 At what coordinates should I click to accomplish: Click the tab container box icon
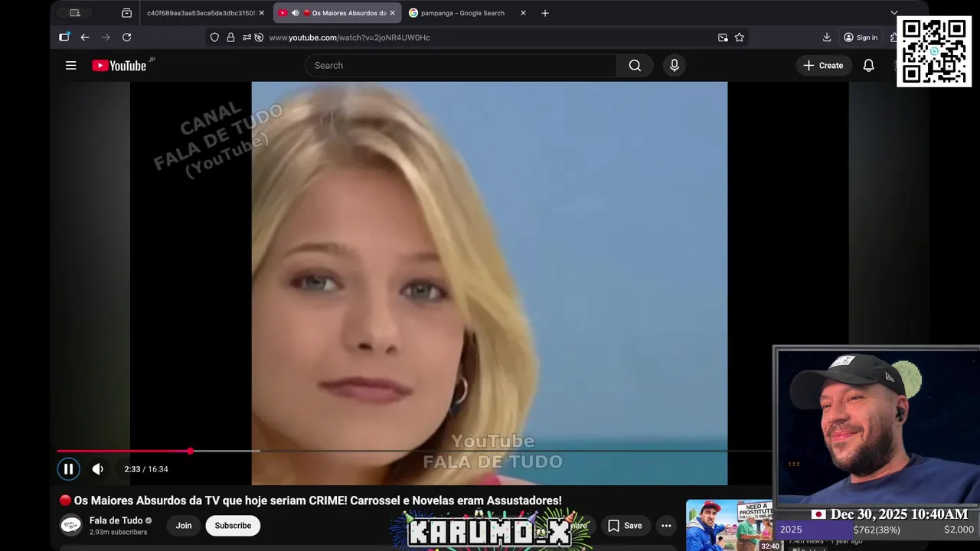point(126,13)
